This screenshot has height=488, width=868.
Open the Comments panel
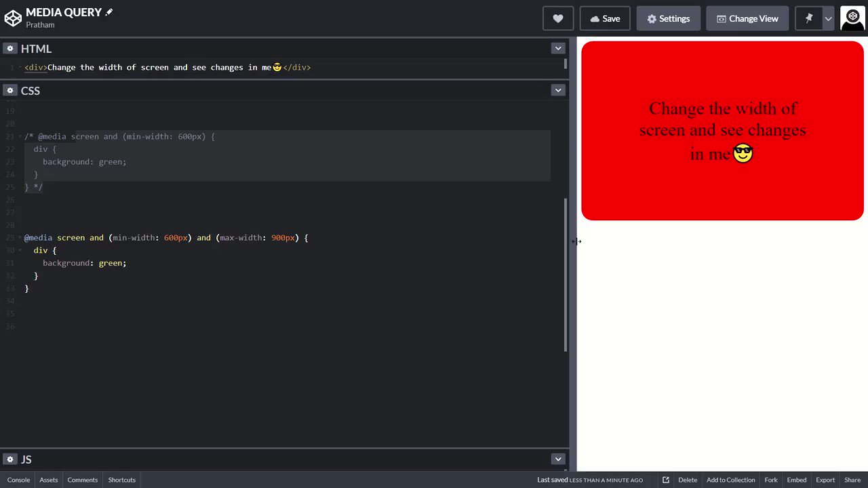(83, 480)
